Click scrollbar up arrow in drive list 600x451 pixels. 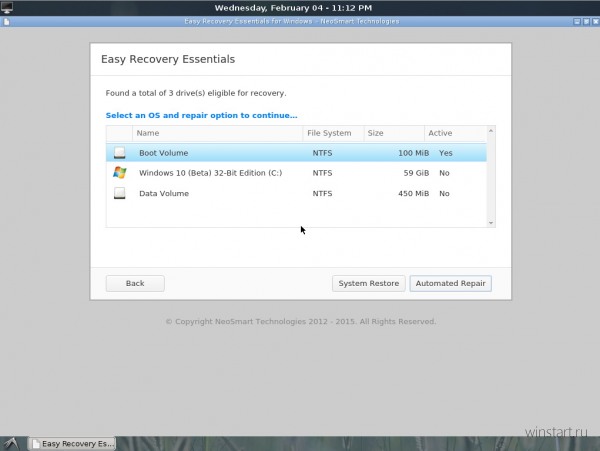point(491,131)
